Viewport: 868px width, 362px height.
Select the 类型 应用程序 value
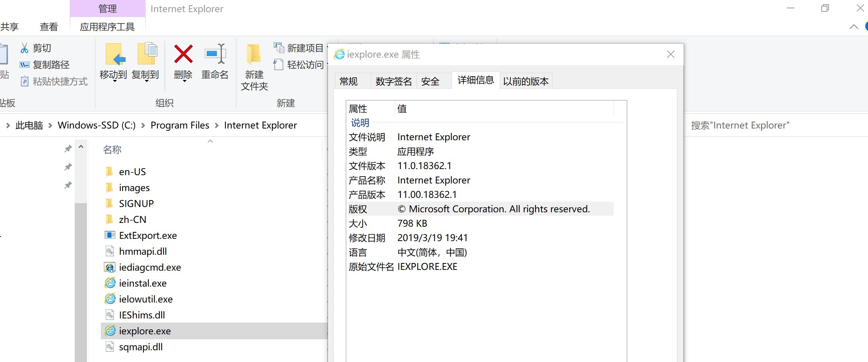point(416,152)
